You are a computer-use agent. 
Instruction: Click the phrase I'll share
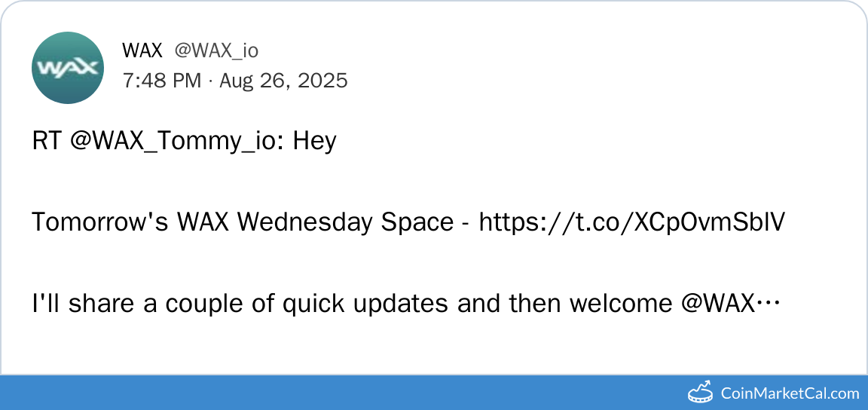click(x=70, y=304)
